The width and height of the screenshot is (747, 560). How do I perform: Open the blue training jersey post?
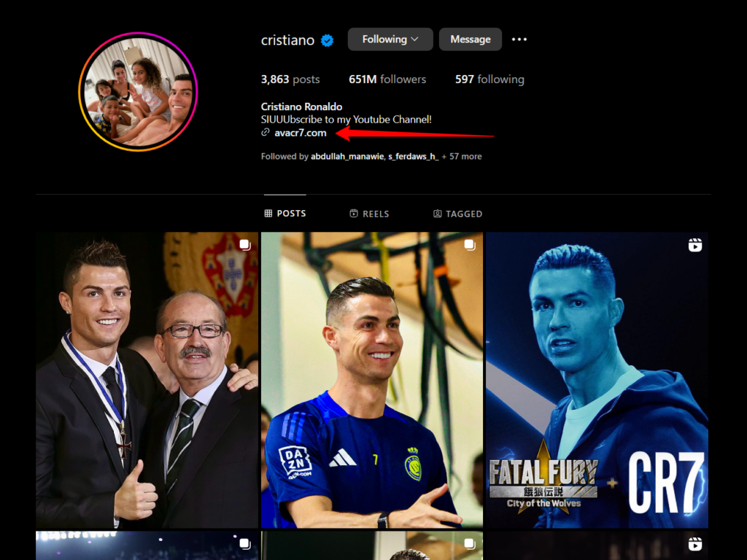(371, 380)
